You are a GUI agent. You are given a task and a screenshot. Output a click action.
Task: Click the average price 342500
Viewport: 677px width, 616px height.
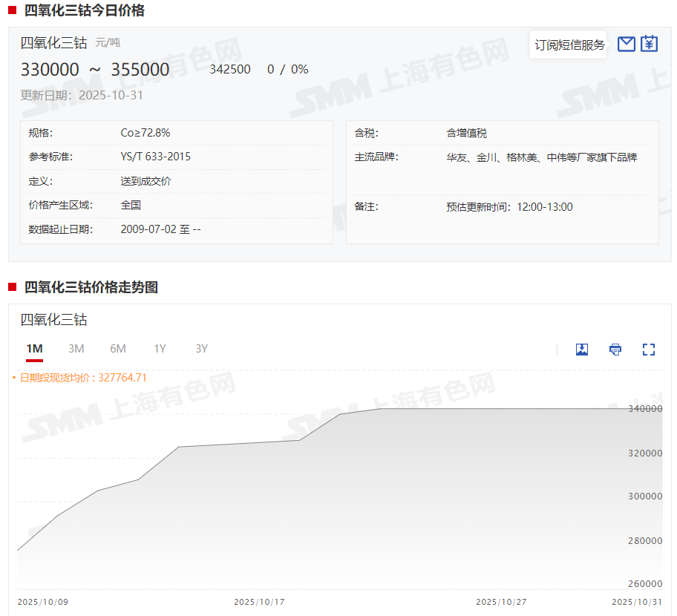(x=230, y=69)
